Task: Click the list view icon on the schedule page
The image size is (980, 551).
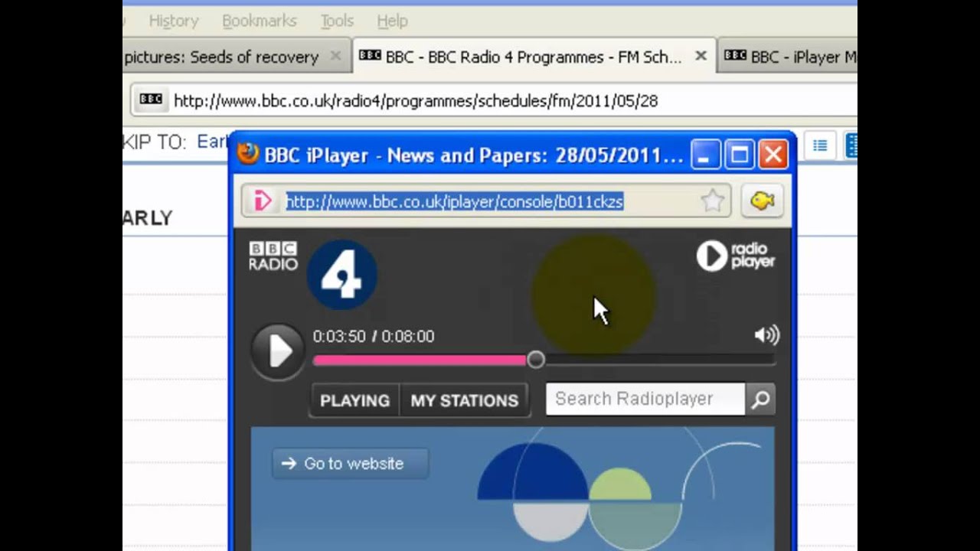Action: 820,145
